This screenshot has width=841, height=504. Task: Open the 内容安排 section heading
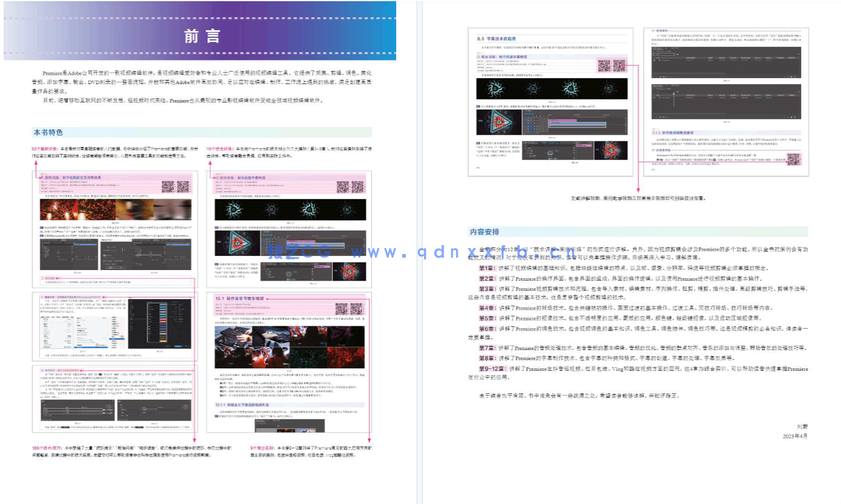484,232
